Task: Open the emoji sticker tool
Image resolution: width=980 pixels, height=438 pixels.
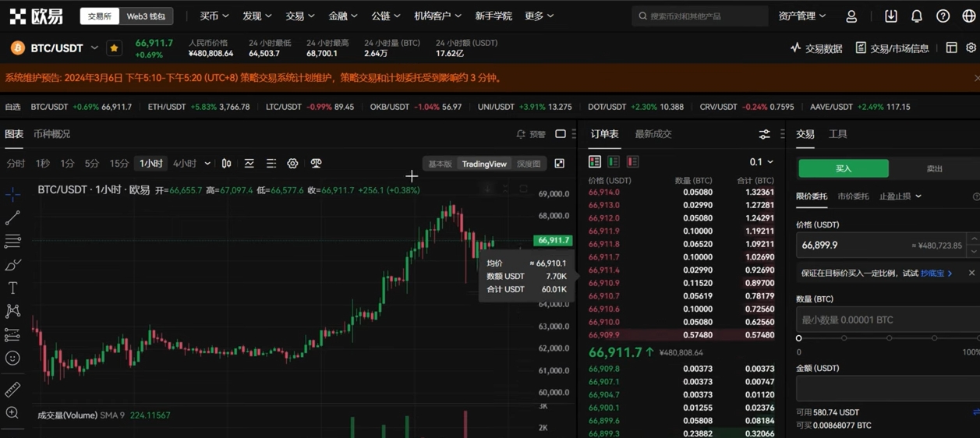Action: pyautogui.click(x=12, y=359)
